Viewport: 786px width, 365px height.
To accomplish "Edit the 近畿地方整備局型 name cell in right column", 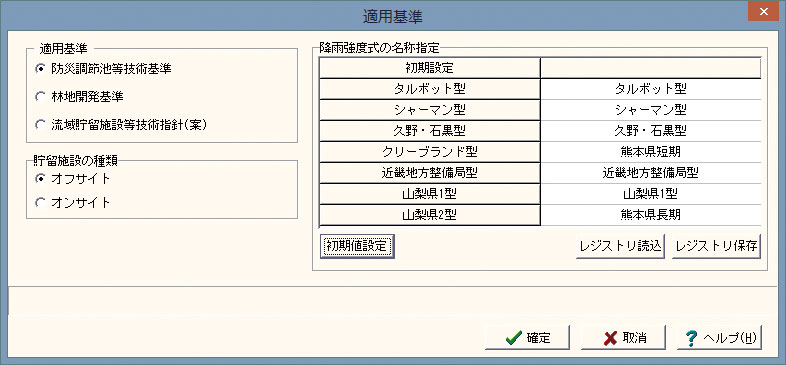I will point(651,173).
